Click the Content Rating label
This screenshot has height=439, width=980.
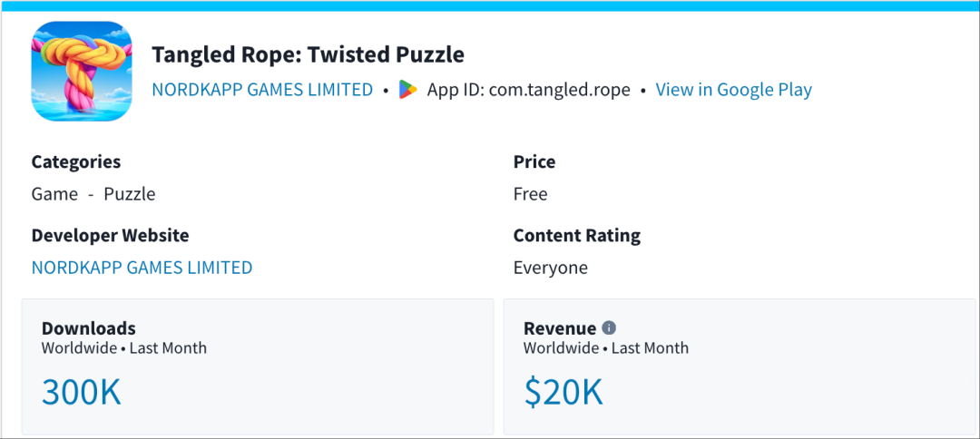click(577, 236)
